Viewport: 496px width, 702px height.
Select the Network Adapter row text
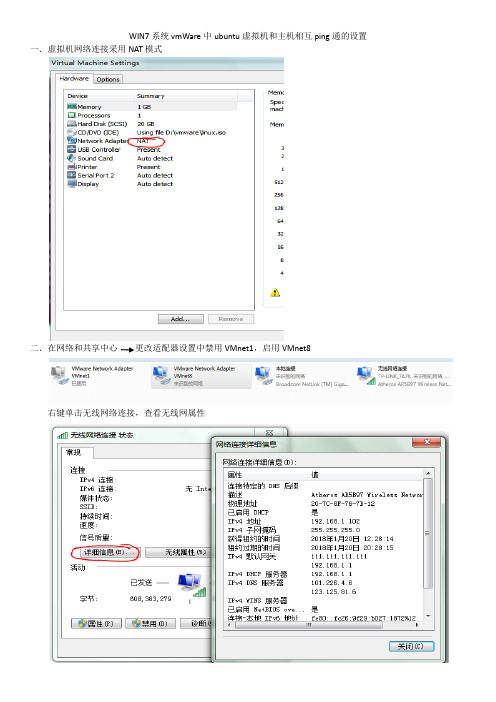pos(103,141)
